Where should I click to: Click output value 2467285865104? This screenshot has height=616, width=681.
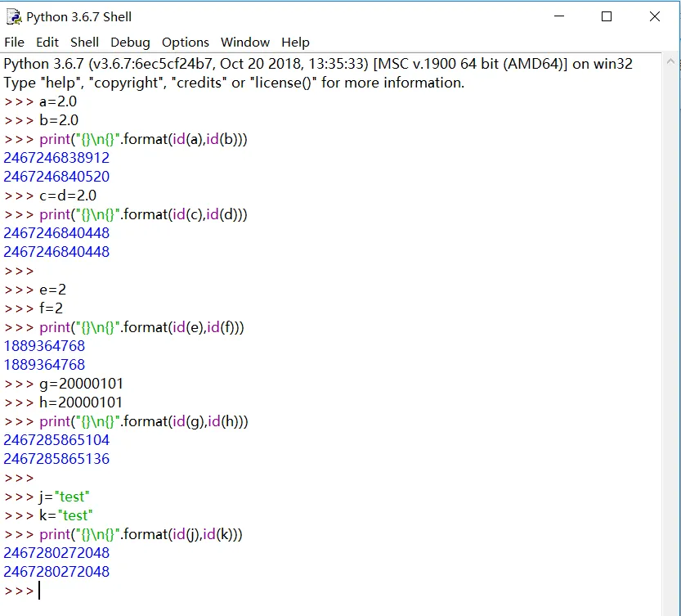tap(56, 440)
